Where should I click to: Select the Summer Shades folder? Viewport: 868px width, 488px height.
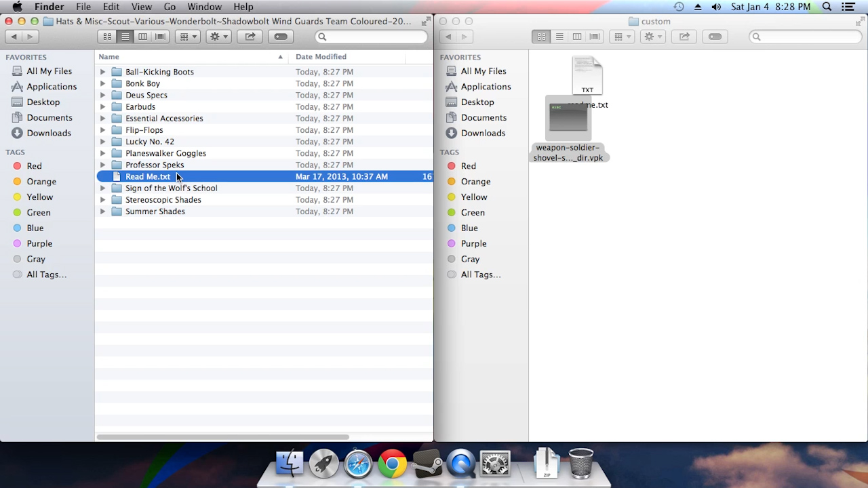264,211
